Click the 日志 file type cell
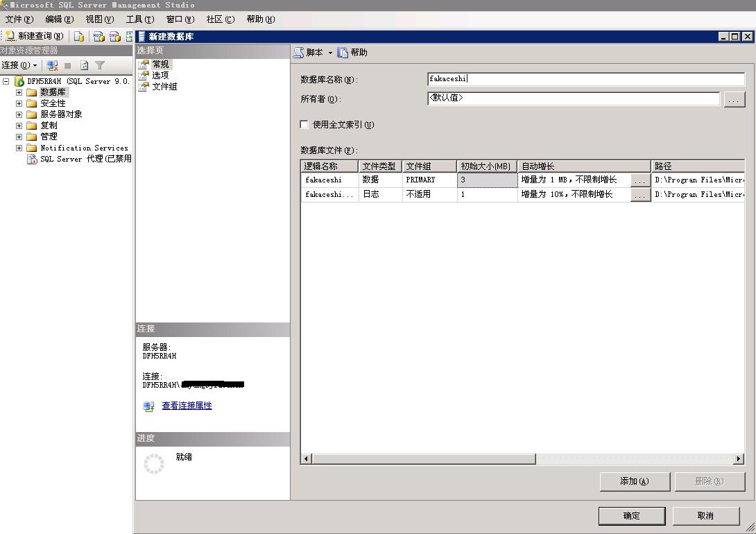 (380, 194)
